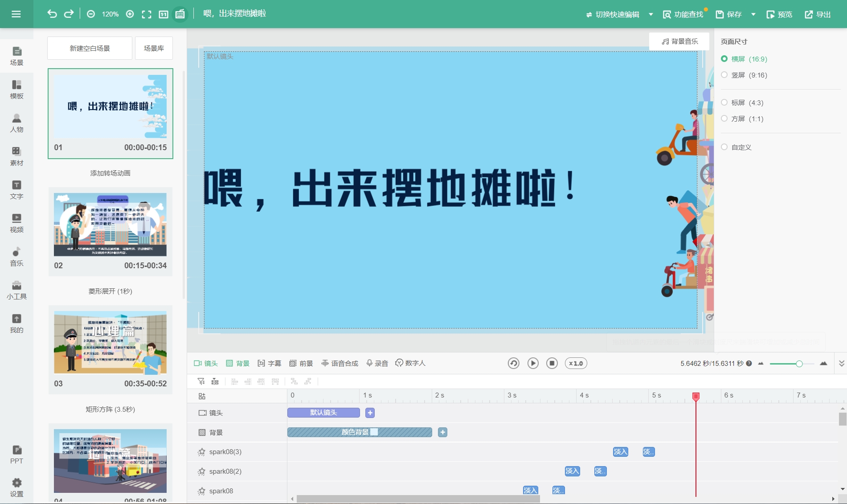
Task: Open the 小工具 widgets panel
Action: (x=16, y=290)
